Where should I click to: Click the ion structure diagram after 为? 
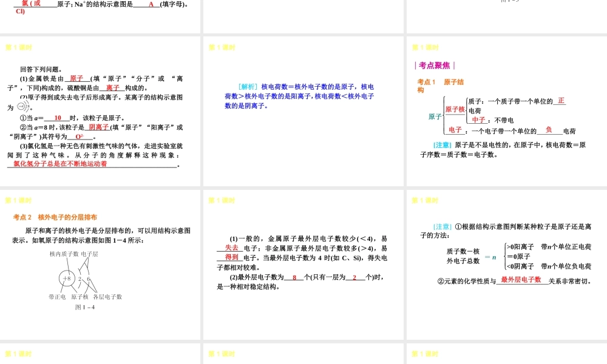(23, 106)
